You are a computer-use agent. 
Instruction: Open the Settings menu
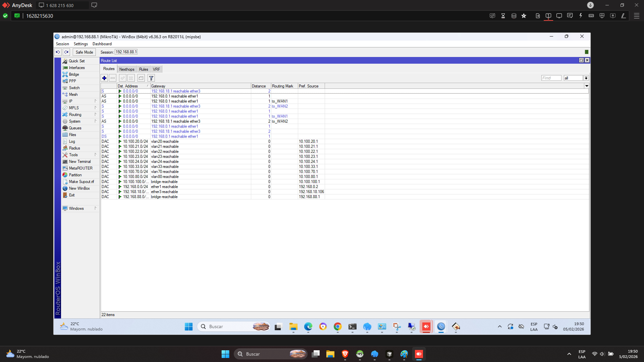click(80, 44)
